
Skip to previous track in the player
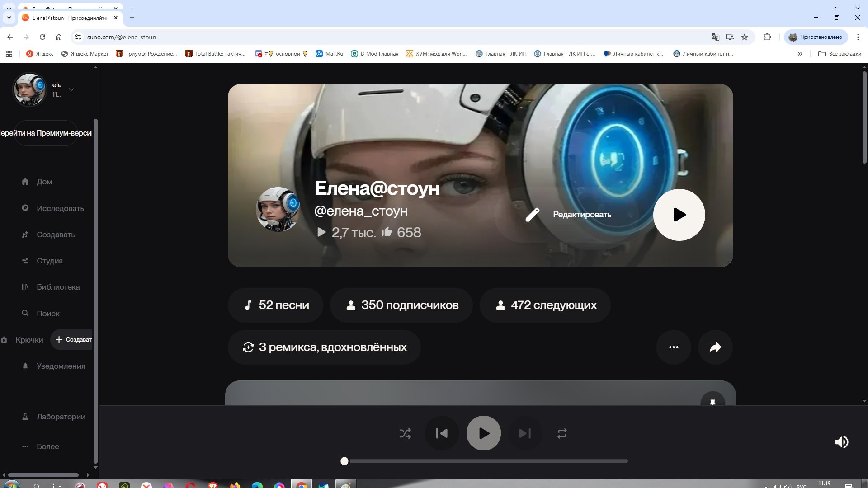(x=442, y=434)
